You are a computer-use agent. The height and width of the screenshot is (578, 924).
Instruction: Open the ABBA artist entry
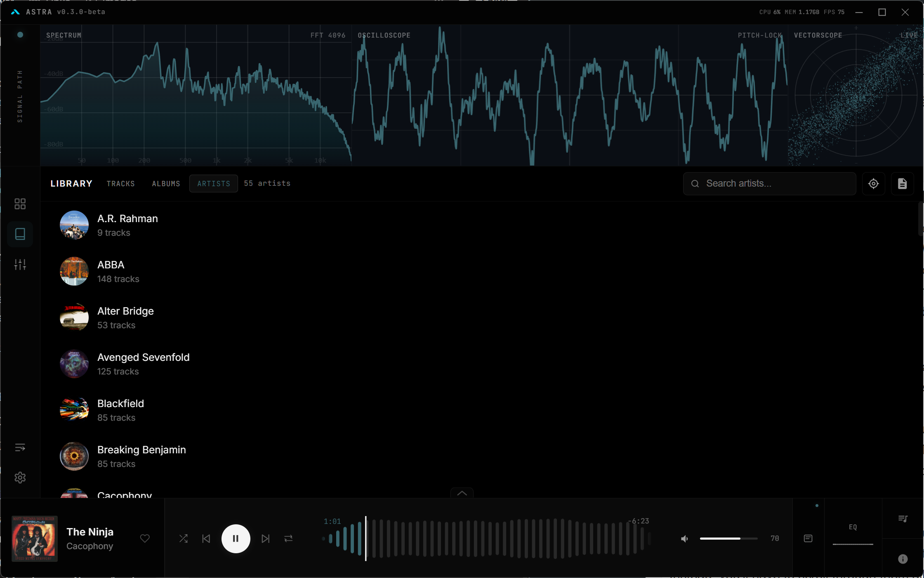click(111, 271)
